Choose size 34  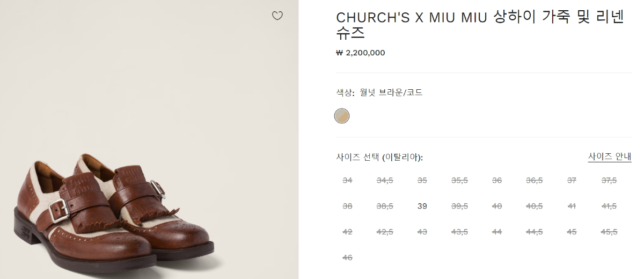[347, 181]
